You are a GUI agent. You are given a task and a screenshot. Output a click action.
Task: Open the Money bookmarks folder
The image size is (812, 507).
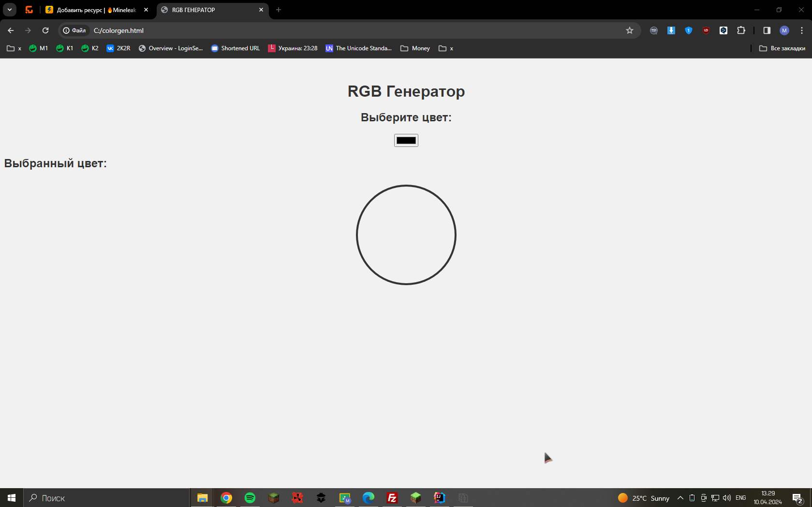click(415, 48)
